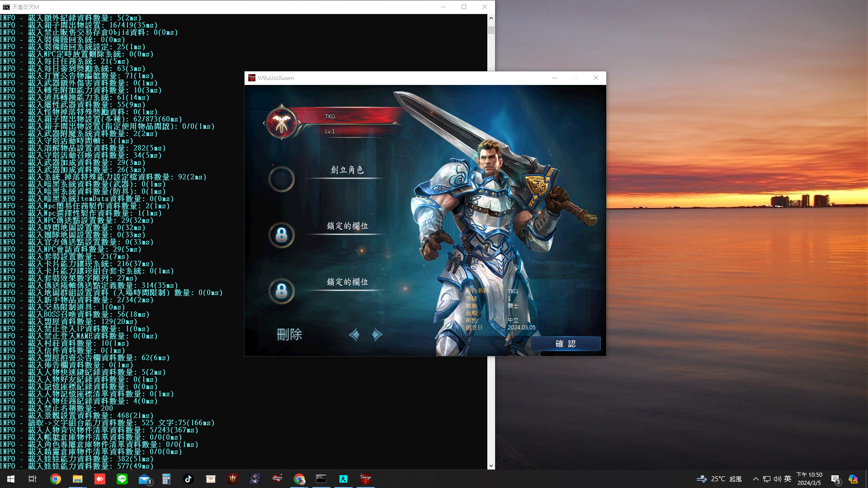This screenshot has height=488, width=868.
Task: Open the Lineage logo taskbar icon next to Chrome profile
Action: tap(277, 479)
